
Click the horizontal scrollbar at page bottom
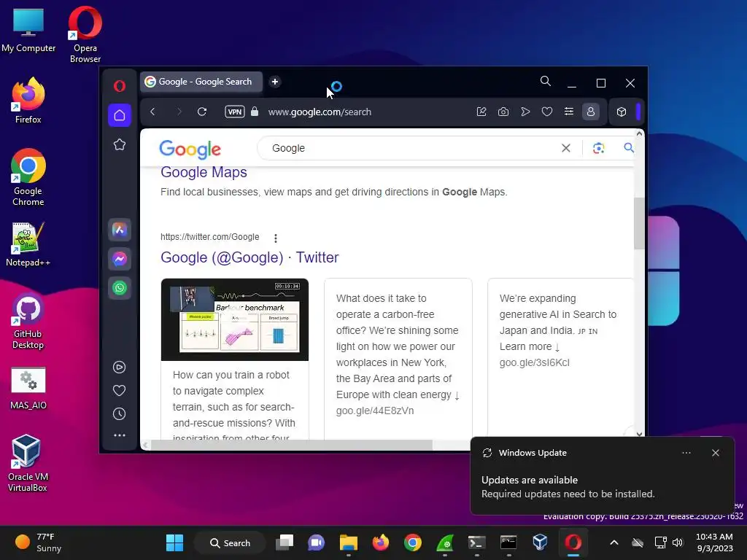292,445
